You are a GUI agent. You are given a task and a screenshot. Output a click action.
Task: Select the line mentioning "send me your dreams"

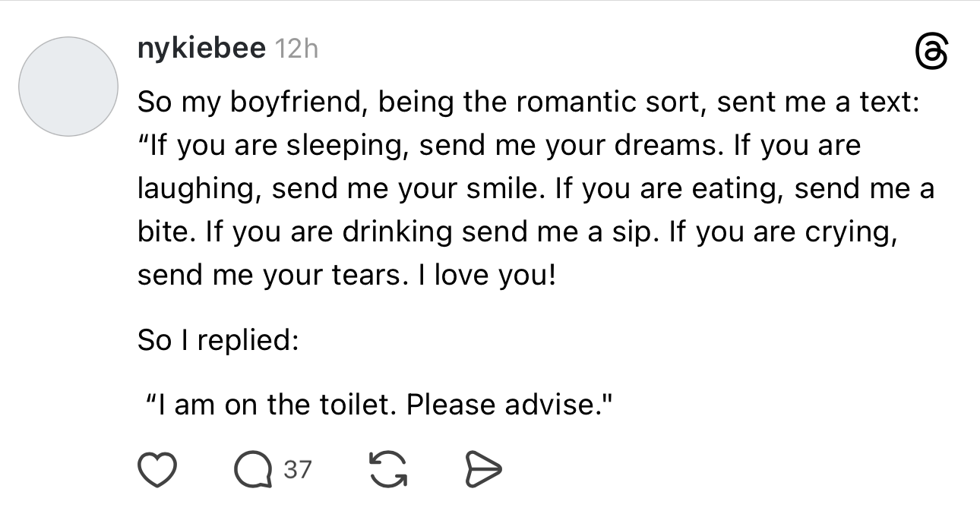click(x=498, y=145)
